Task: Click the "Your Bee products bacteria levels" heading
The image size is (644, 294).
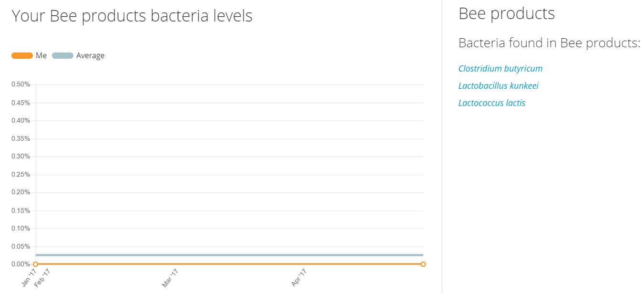Action: (x=132, y=16)
